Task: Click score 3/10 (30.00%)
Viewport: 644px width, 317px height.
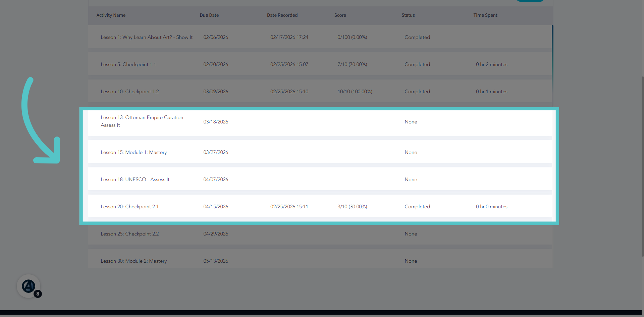Action: (352, 207)
